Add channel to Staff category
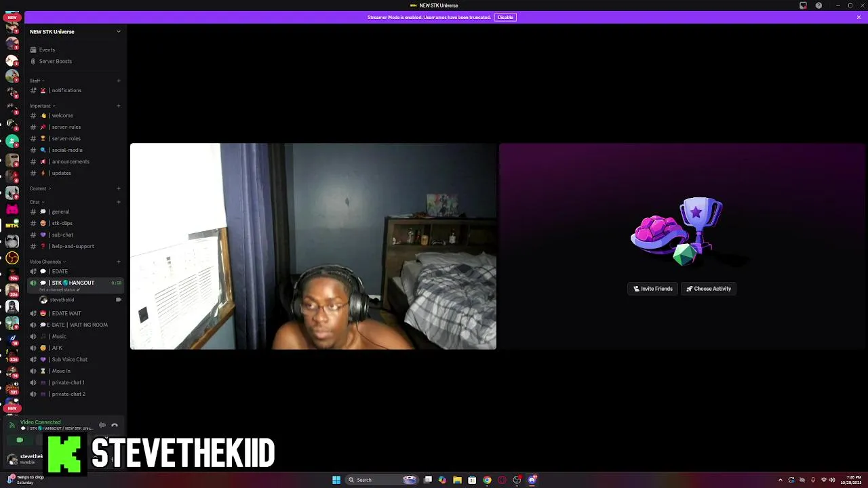Image resolution: width=868 pixels, height=488 pixels. (x=119, y=81)
